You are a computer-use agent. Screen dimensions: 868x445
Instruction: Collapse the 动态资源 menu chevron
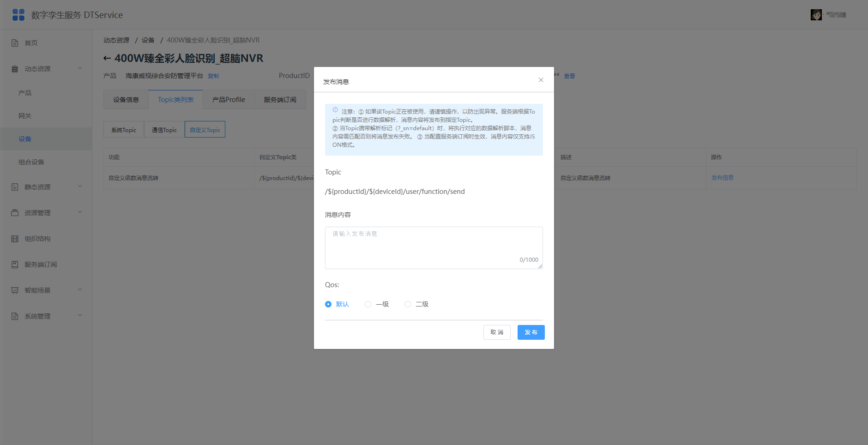pos(80,68)
